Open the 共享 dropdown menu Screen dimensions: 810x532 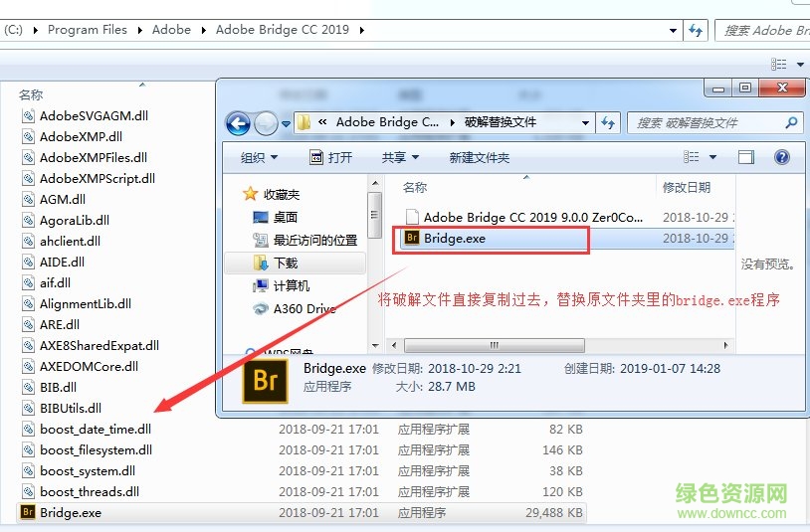(400, 157)
